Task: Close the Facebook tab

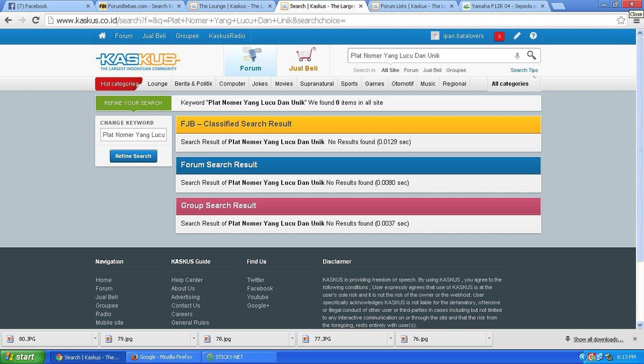Action: click(x=88, y=6)
